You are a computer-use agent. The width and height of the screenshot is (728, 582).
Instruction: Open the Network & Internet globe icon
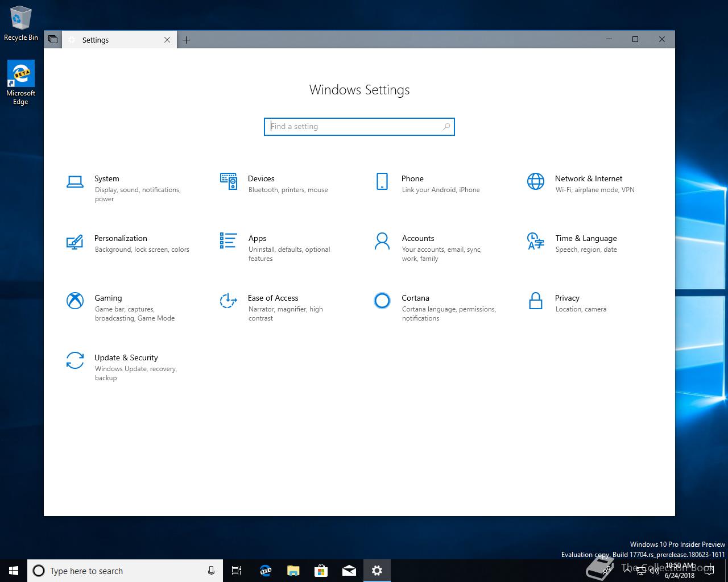click(x=536, y=181)
